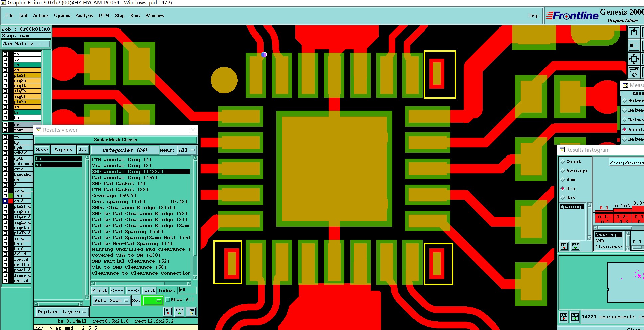Select the Annul radio option in Meas panel

(x=624, y=129)
